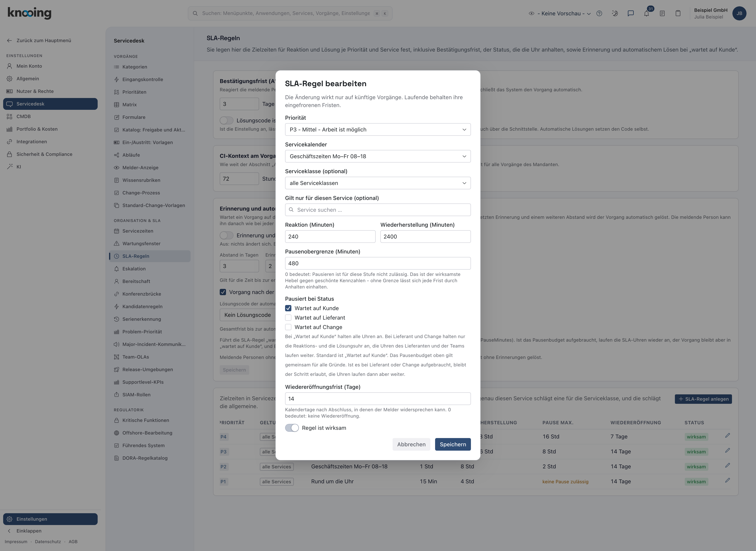The image size is (756, 551).
Task: Edit the P1 rule pencil icon
Action: [727, 481]
